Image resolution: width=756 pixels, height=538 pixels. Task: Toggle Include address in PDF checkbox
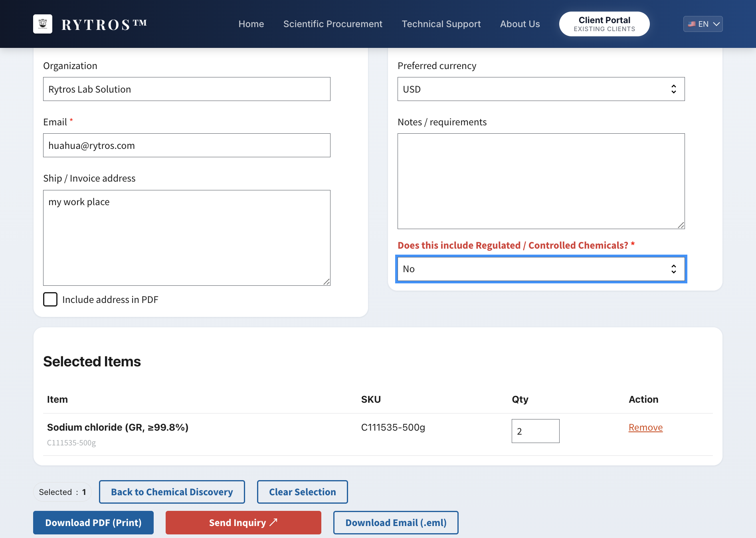tap(50, 299)
